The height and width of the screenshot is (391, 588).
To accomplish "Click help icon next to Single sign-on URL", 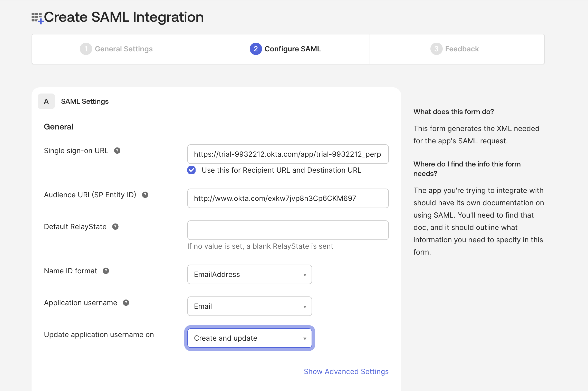I will click(117, 151).
